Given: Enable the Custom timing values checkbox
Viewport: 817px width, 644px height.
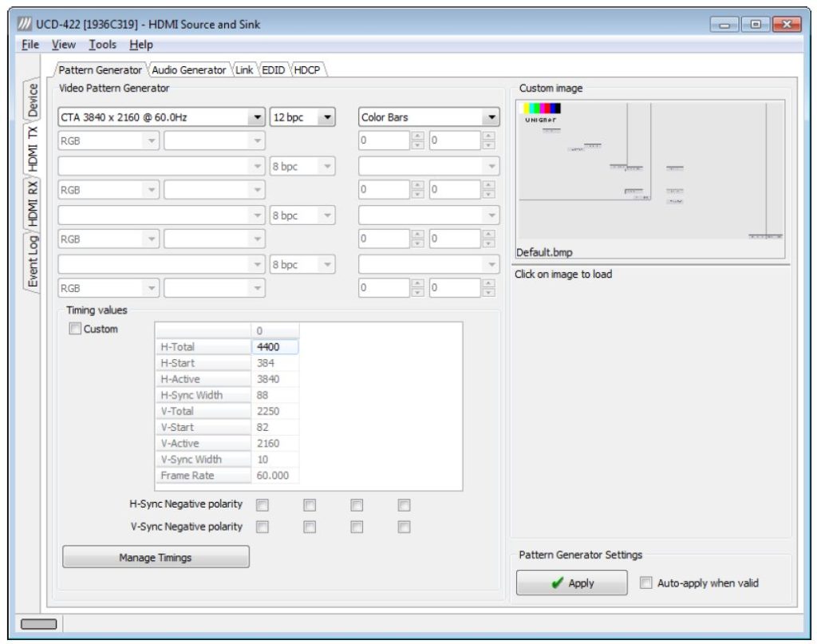Looking at the screenshot, I should pyautogui.click(x=75, y=329).
